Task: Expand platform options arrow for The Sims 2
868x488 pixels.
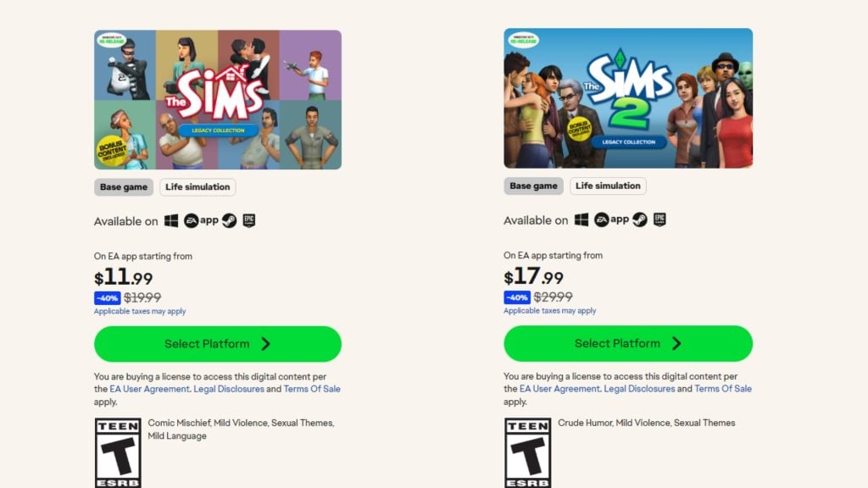Action: pos(676,343)
